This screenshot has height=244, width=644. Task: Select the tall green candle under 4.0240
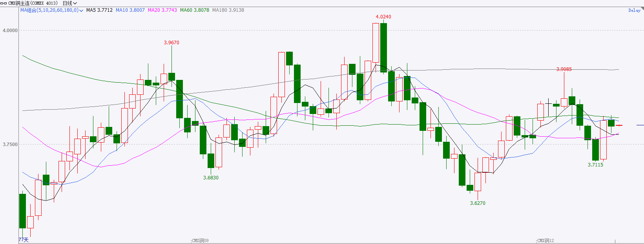pyautogui.click(x=383, y=48)
